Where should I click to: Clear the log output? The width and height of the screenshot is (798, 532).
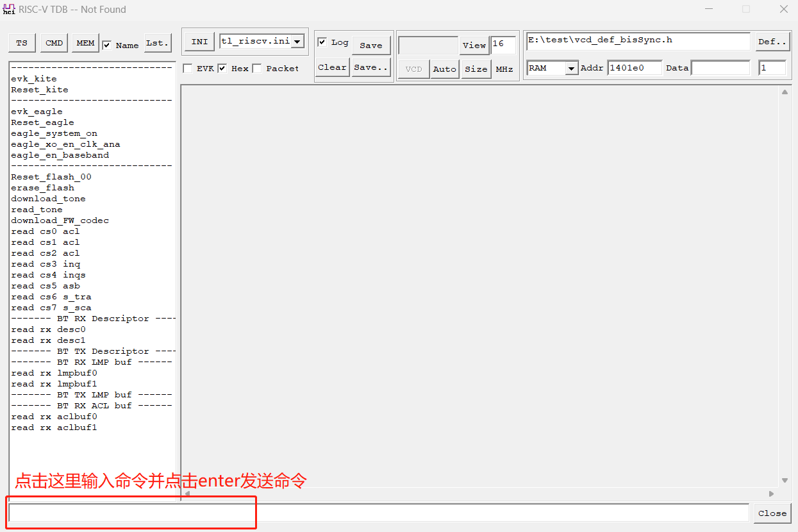click(x=332, y=67)
